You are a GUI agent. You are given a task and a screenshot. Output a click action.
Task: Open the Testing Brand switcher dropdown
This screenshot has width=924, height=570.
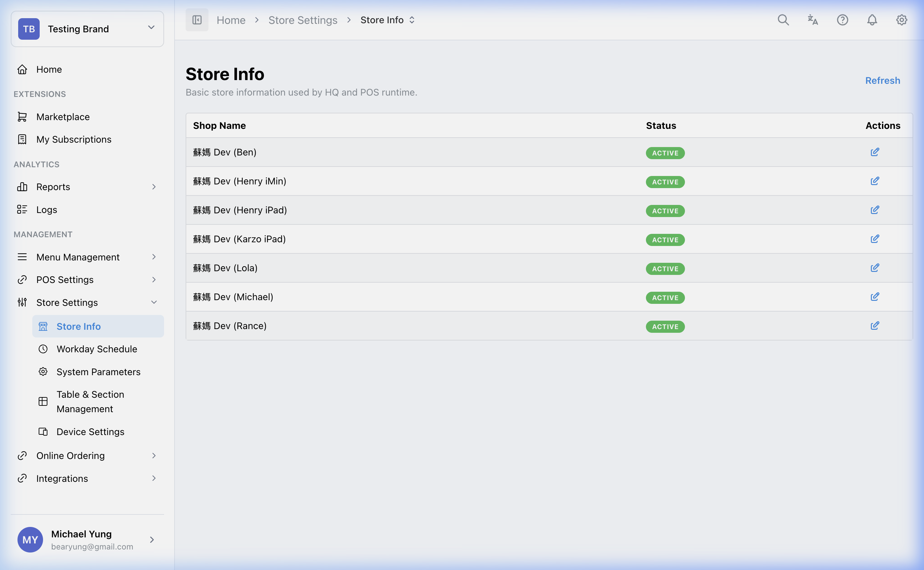tap(87, 29)
